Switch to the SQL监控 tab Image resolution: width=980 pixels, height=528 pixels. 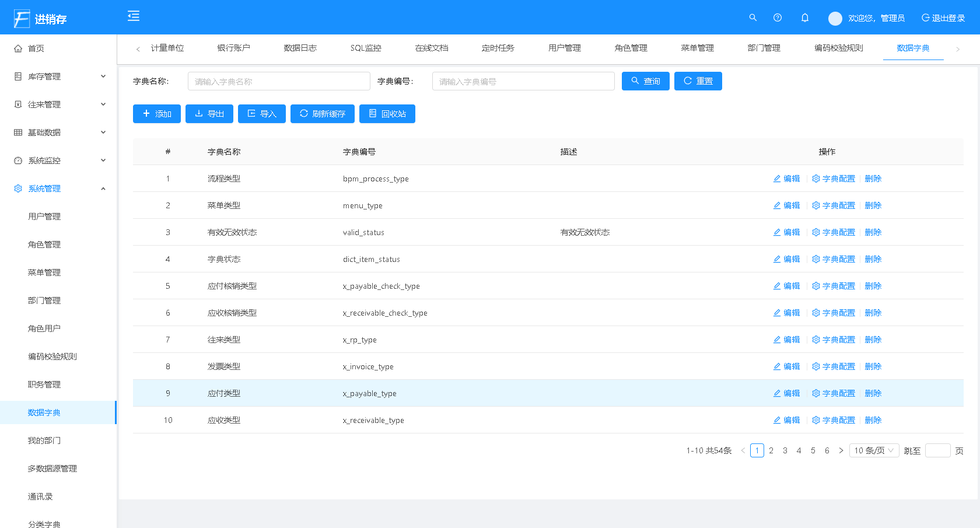tap(366, 48)
